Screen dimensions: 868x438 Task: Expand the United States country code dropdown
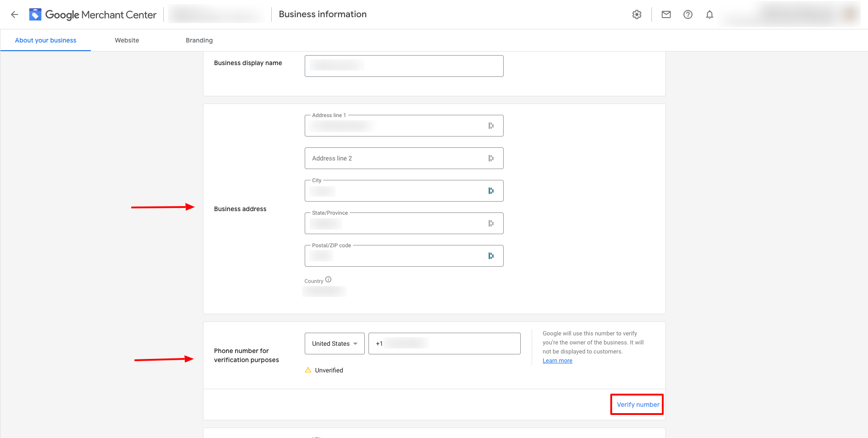[x=335, y=344]
